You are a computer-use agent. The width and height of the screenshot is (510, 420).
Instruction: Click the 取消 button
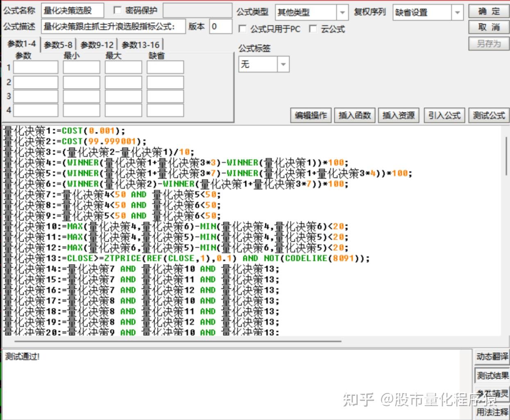point(489,27)
